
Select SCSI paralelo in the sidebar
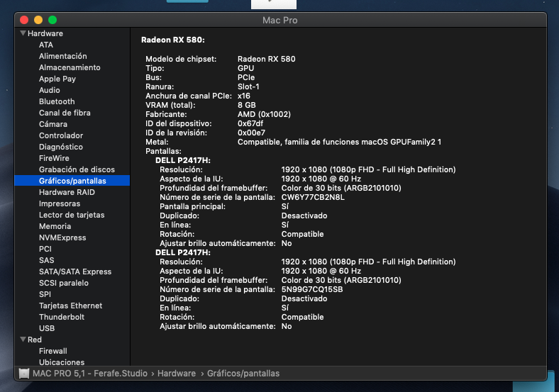63,283
